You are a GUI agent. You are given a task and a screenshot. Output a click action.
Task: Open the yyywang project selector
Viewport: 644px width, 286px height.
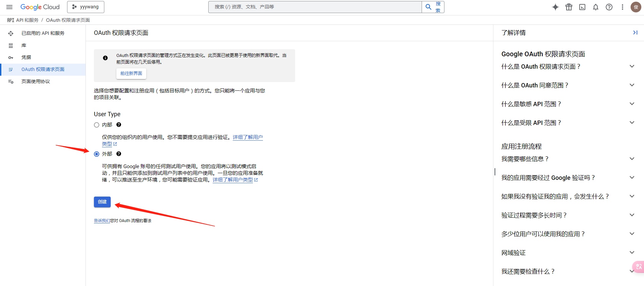pyautogui.click(x=86, y=7)
